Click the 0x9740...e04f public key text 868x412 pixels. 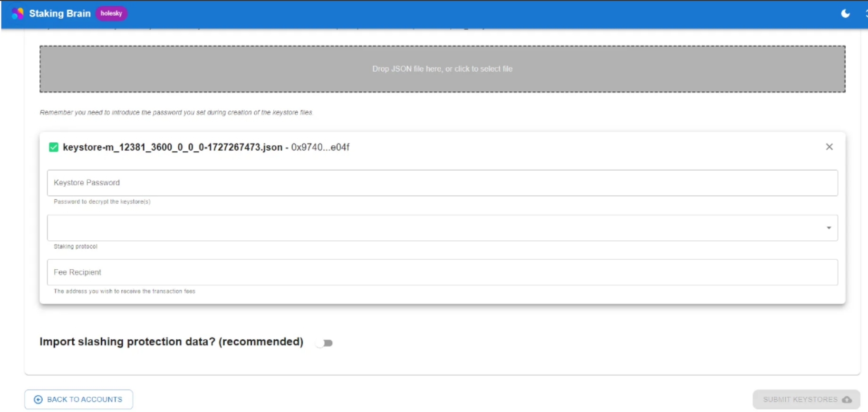tap(320, 147)
